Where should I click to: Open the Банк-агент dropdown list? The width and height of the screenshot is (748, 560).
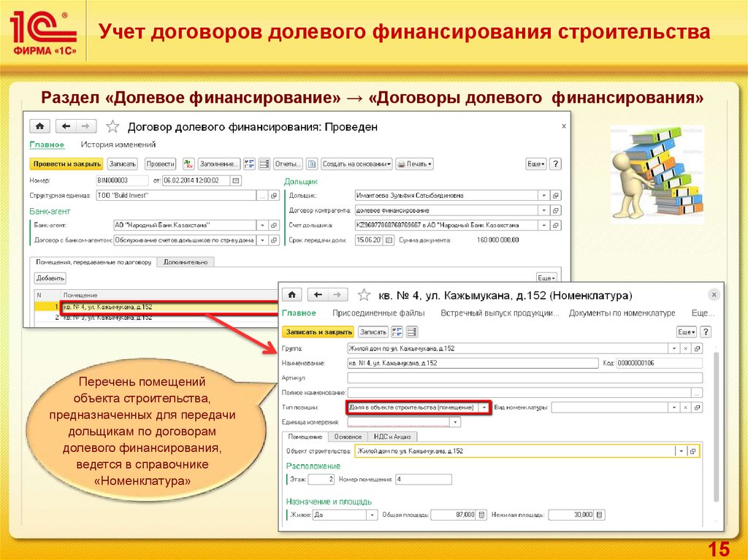[262, 225]
